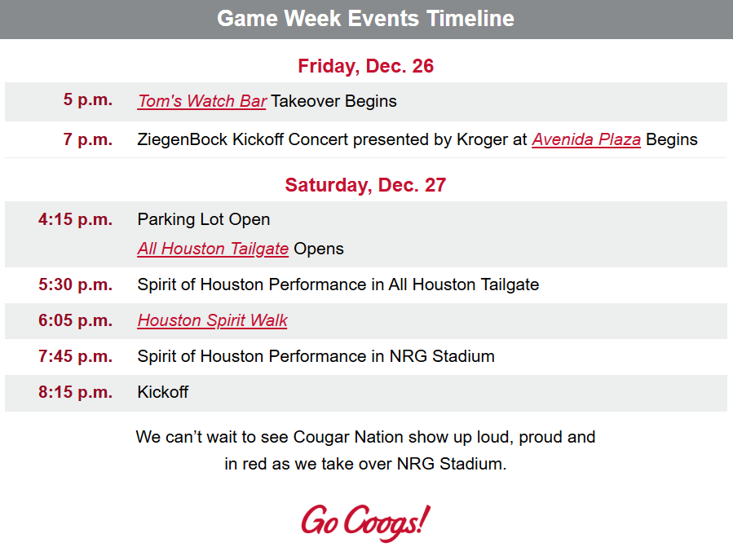Click the 8:15 p.m. time label
Image resolution: width=733 pixels, height=560 pixels.
coord(76,392)
